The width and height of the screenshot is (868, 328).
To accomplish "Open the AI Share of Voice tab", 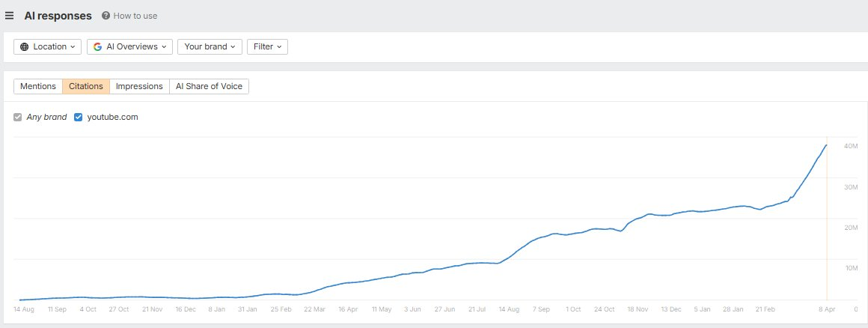I will [x=209, y=86].
